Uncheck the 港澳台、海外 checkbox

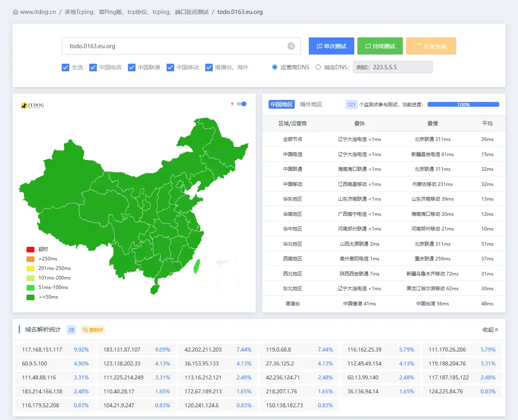click(x=209, y=67)
